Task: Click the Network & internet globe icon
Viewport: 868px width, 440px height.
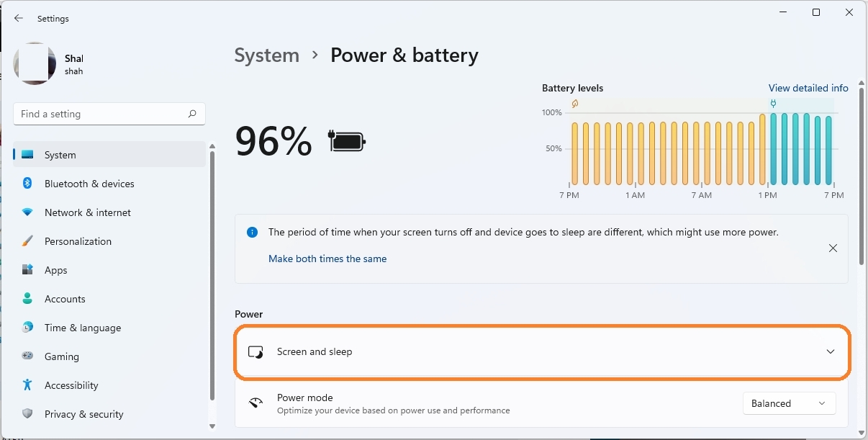Action: point(27,212)
